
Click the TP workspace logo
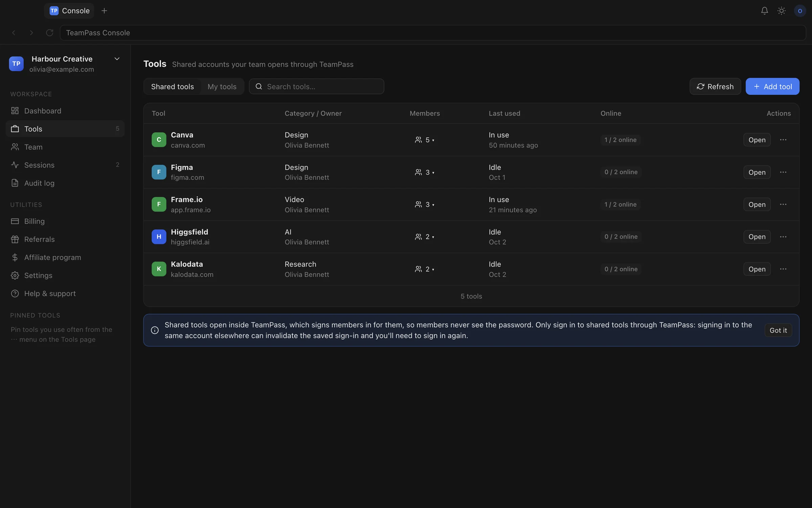pyautogui.click(x=16, y=64)
